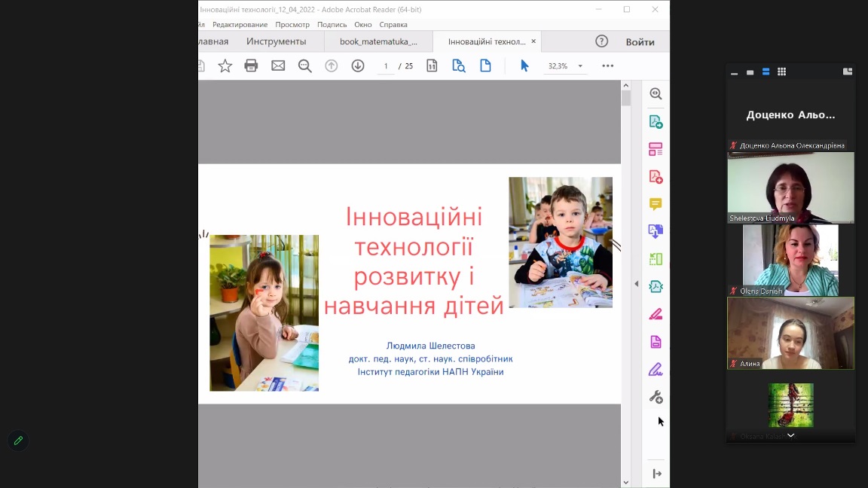Screen dimensions: 868x488
Task: Open the 32,3% zoom level dropdown
Action: (580, 66)
